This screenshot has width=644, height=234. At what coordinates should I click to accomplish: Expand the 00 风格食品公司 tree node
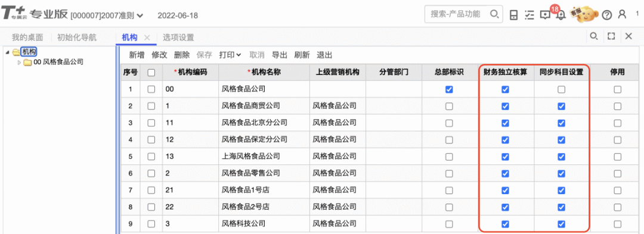click(x=19, y=63)
